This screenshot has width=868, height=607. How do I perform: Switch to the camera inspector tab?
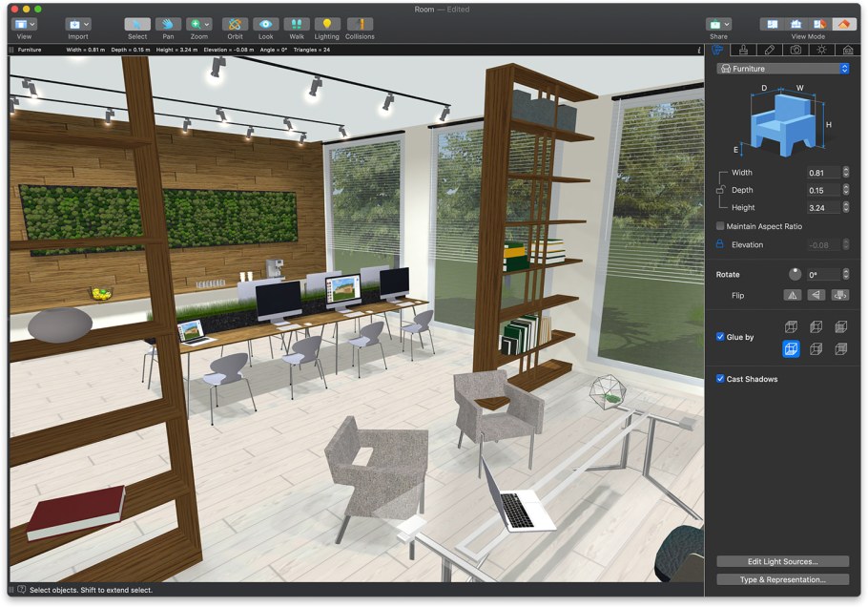click(796, 50)
